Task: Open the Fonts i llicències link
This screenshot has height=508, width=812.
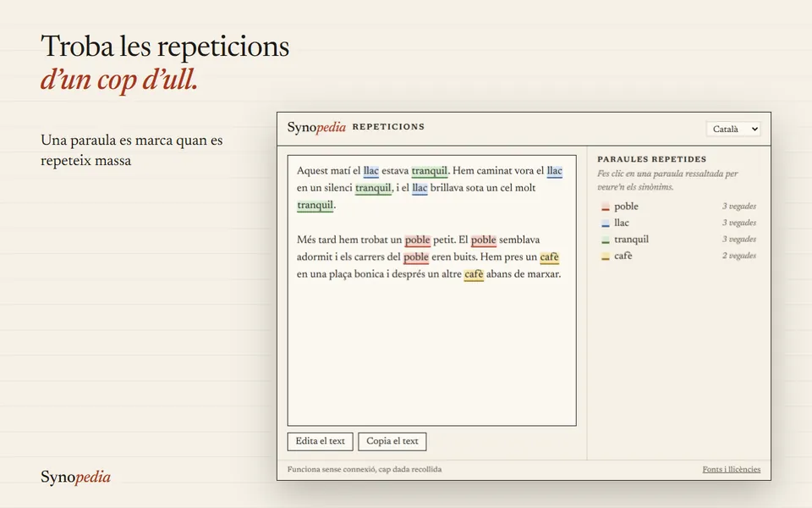Action: 731,469
